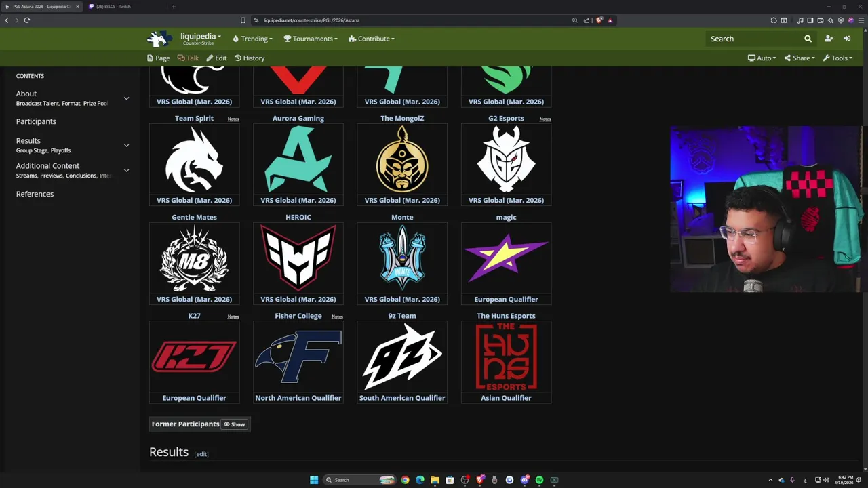The width and height of the screenshot is (868, 488).
Task: Click the browser address bar URL
Action: click(311, 20)
